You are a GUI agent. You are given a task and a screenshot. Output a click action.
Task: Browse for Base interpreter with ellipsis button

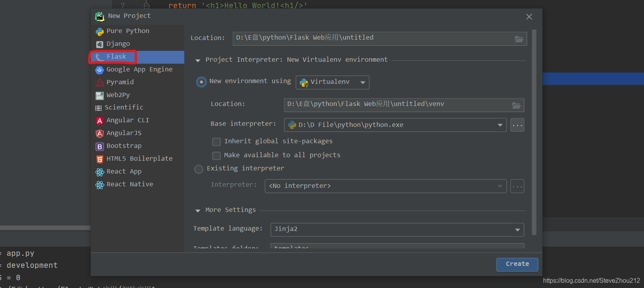coord(517,125)
